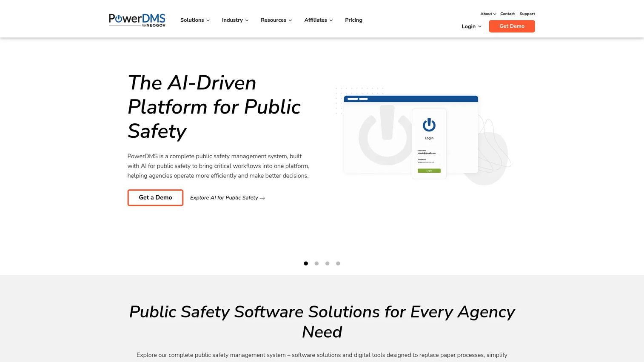644x362 pixels.
Task: Open the Solutions dropdown menu
Action: 195,20
